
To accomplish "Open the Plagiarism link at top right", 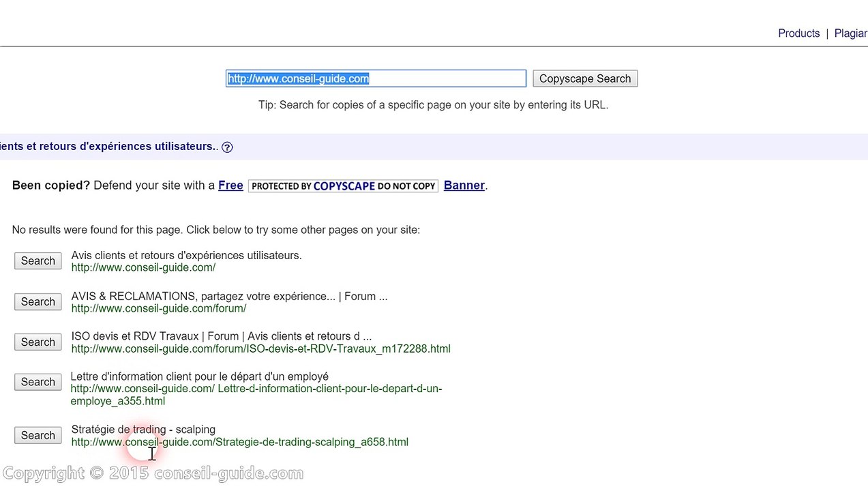I will (850, 33).
